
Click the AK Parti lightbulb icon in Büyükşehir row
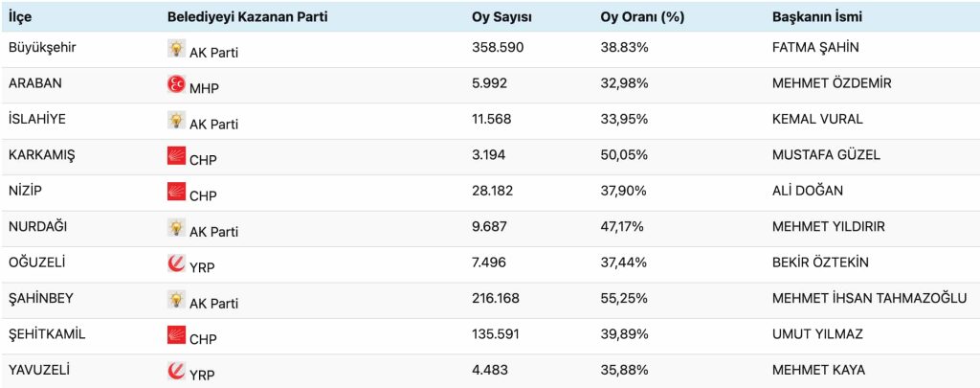coord(176,49)
